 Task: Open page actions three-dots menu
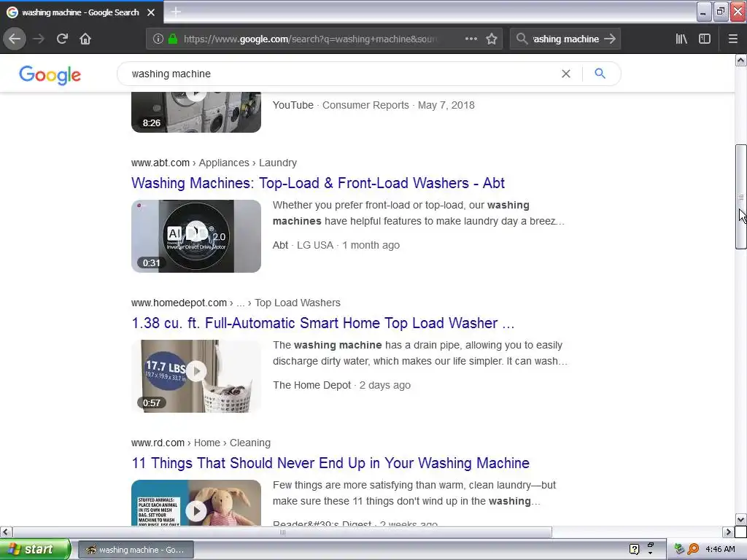[x=471, y=39]
